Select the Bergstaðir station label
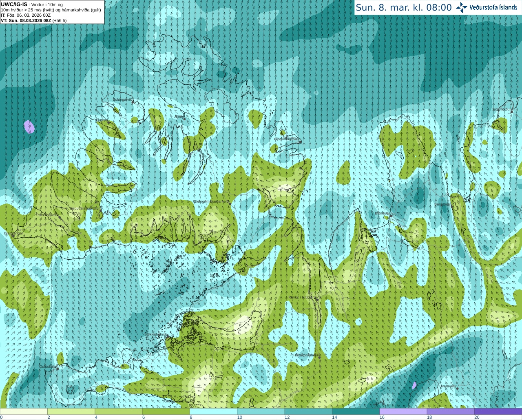 (x=442, y=204)
